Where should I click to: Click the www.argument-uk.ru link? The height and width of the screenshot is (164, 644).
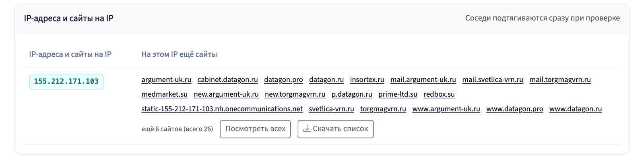(446, 109)
